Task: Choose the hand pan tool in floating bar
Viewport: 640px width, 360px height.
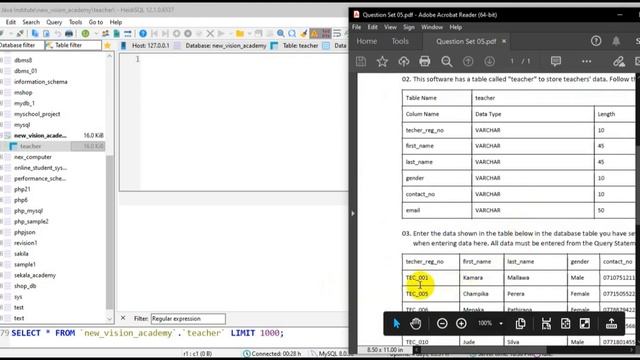Action: click(x=416, y=323)
